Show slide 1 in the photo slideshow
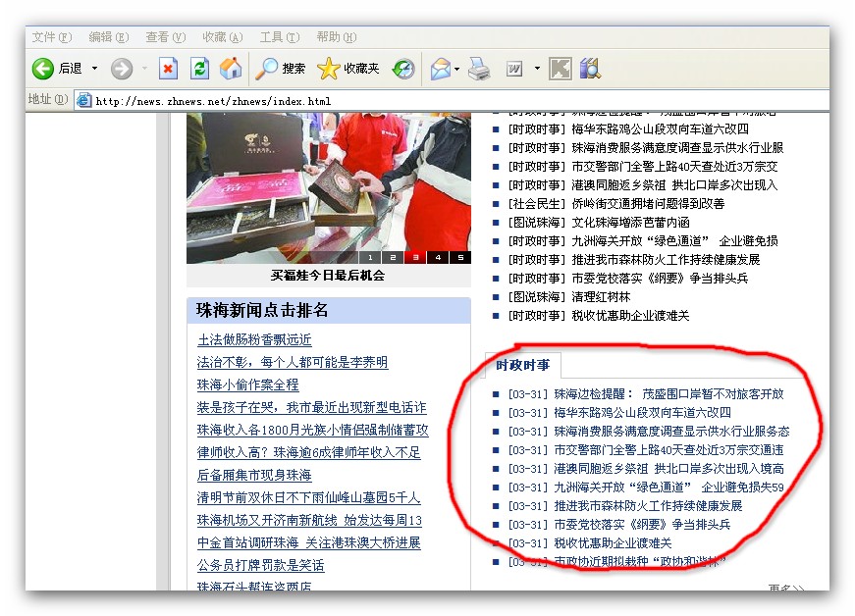Image resolution: width=855 pixels, height=616 pixels. 370,258
